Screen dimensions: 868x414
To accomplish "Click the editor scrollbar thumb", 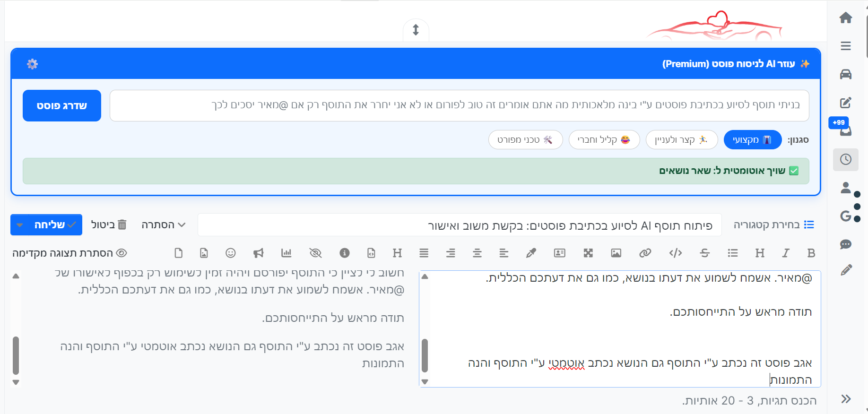I will (425, 355).
